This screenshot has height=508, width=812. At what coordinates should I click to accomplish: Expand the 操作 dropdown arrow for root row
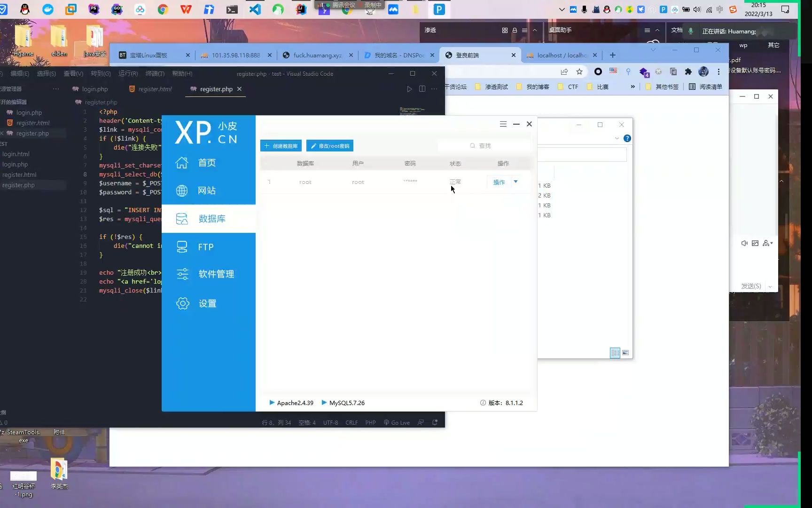515,182
